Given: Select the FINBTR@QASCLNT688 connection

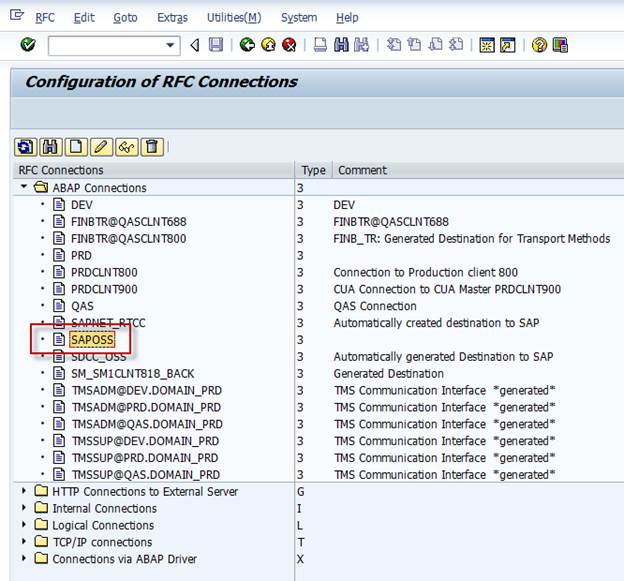Looking at the screenshot, I should pos(129,222).
